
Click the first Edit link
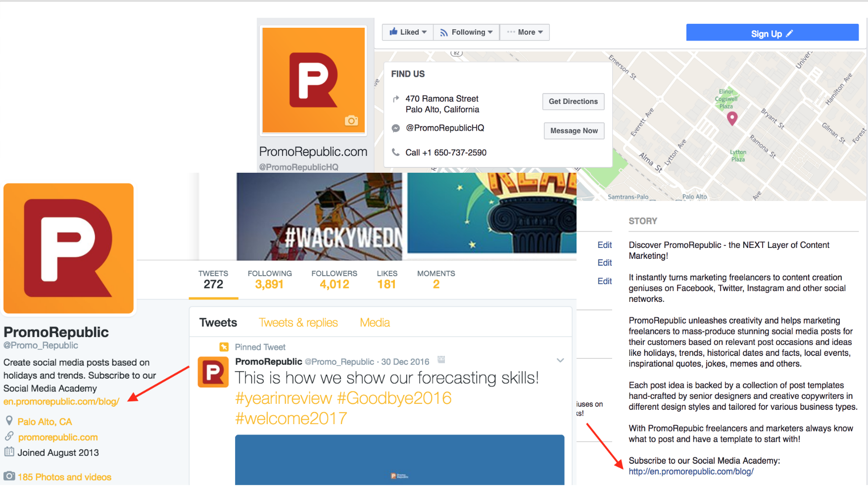(605, 245)
